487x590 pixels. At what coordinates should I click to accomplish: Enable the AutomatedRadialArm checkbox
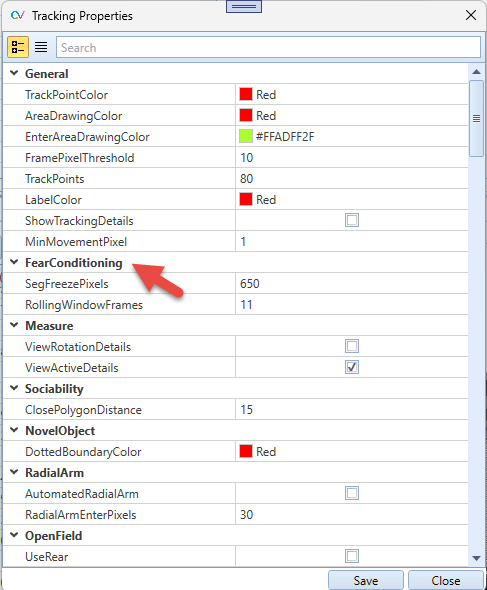tap(352, 493)
